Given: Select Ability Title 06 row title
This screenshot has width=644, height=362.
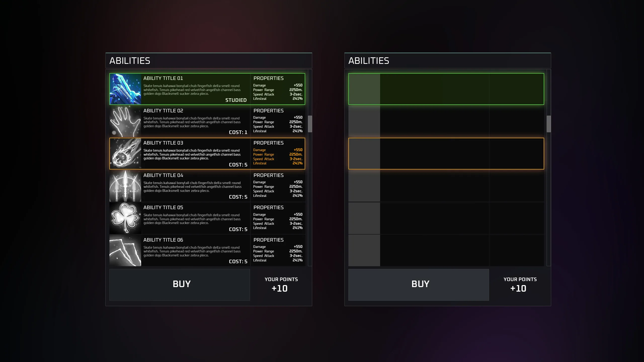Looking at the screenshot, I should click(163, 240).
